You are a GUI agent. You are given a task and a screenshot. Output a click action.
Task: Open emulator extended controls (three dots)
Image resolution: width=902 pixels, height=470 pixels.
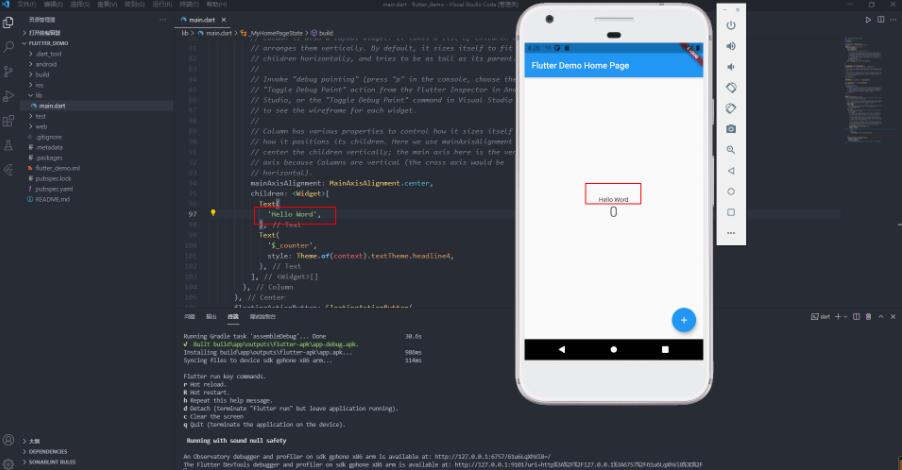click(x=731, y=233)
